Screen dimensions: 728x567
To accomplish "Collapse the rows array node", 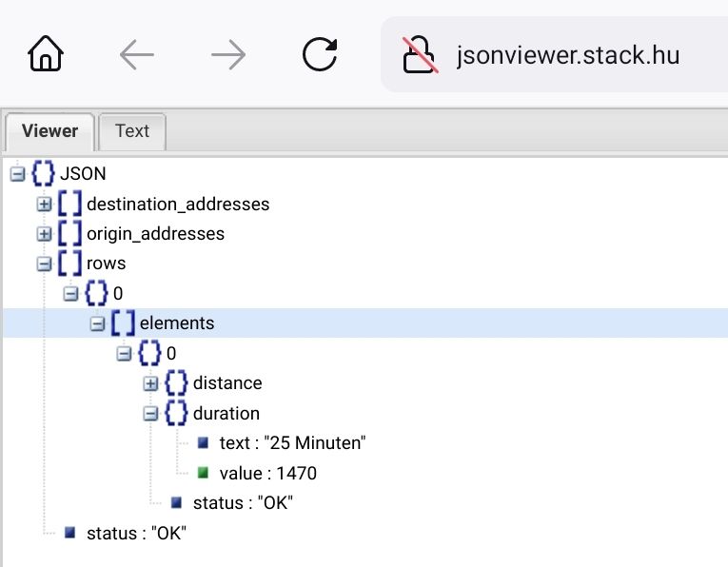I will [43, 264].
